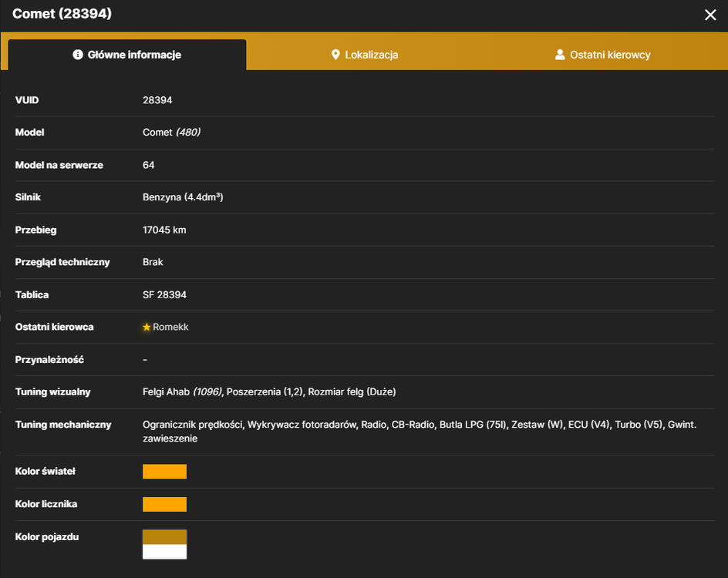The height and width of the screenshot is (578, 728).
Task: Click the Przynależność row label
Action: tap(49, 359)
